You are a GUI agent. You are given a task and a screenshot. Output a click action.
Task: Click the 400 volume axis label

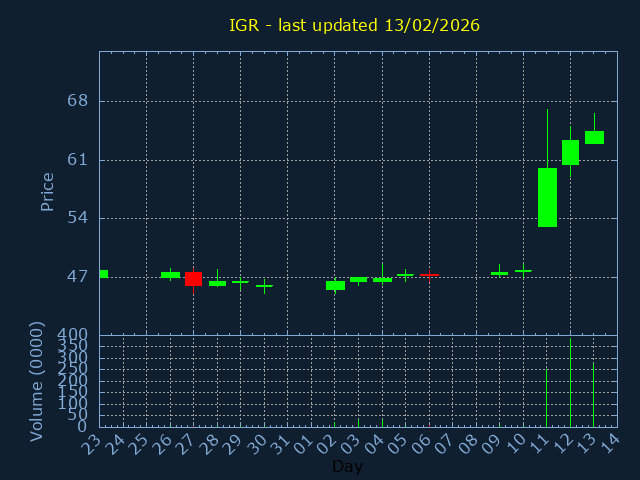click(73, 334)
